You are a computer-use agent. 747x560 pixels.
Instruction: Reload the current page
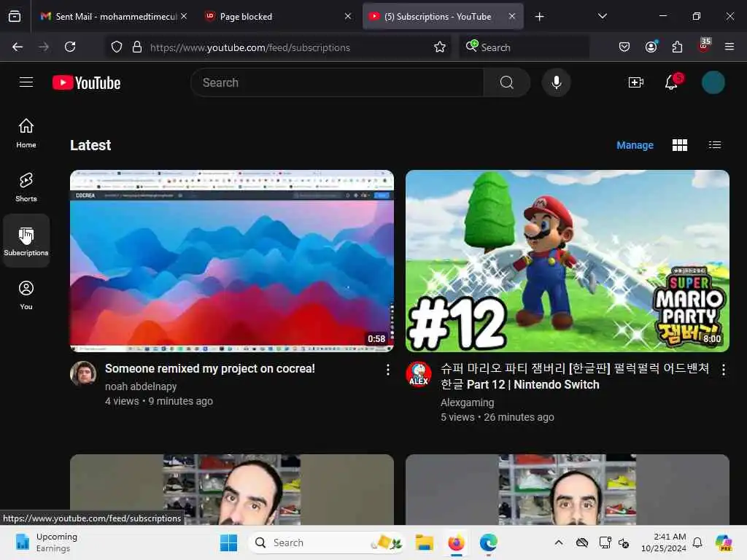70,47
